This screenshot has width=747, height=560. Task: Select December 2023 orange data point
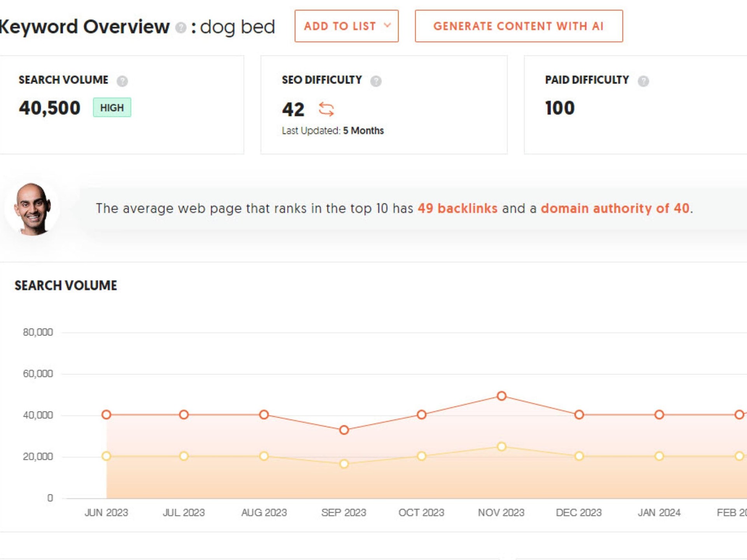(x=579, y=415)
